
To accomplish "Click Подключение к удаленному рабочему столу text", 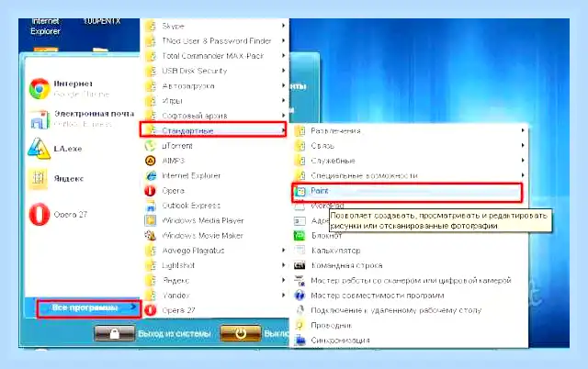I will (396, 310).
